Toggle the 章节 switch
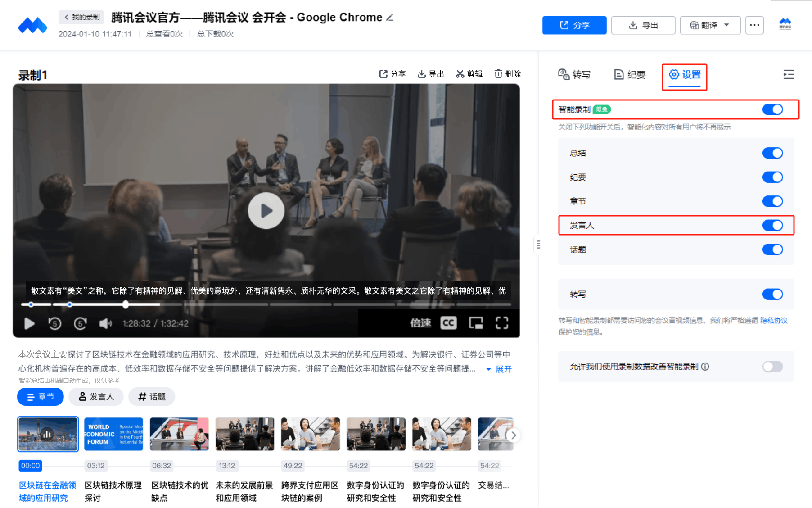Viewport: 812px width, 508px height. click(x=772, y=201)
